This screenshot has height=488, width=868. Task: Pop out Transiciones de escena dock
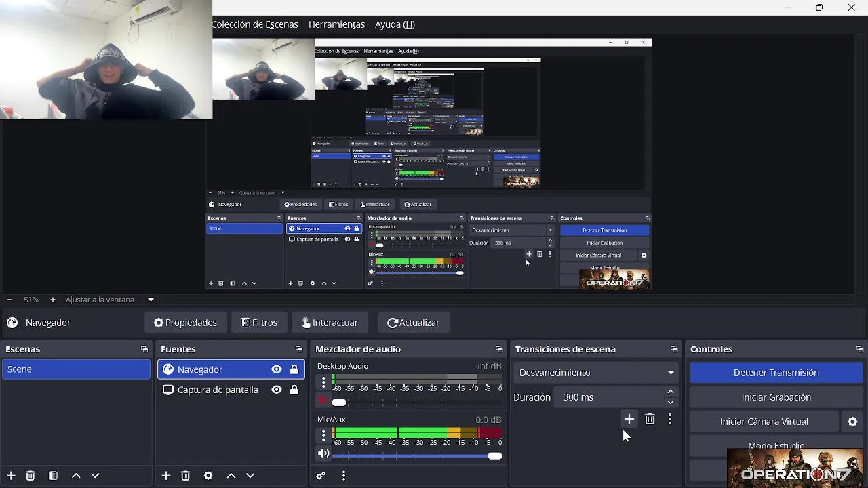click(x=674, y=349)
